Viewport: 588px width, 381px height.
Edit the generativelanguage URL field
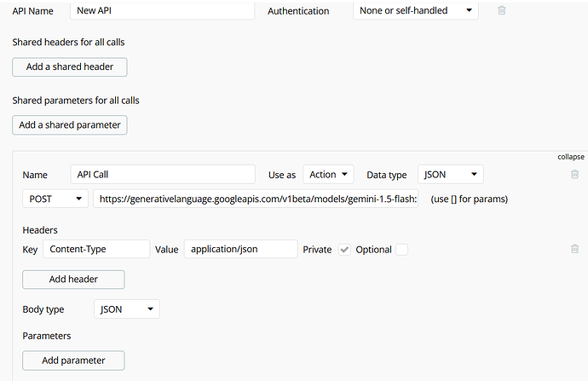click(x=256, y=199)
